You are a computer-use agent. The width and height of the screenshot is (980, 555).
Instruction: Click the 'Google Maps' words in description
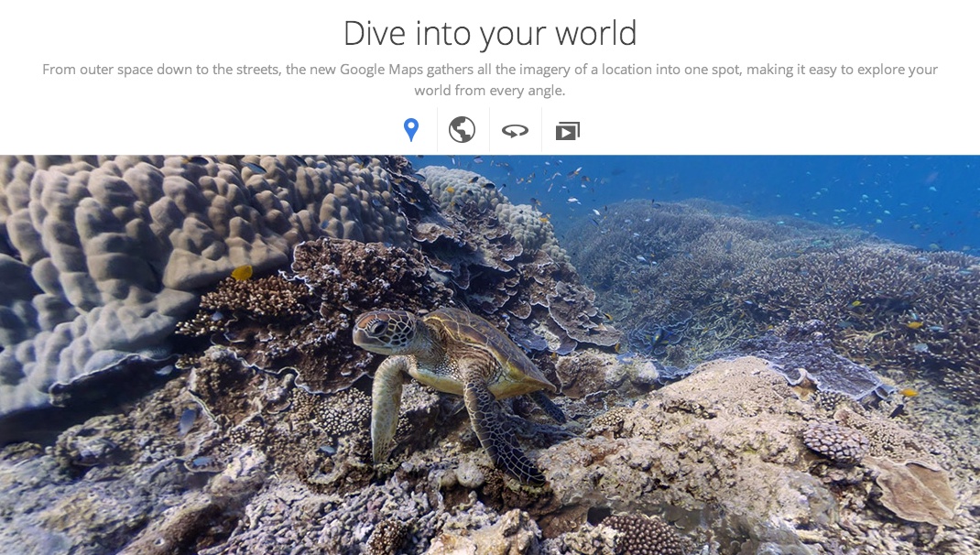click(381, 70)
